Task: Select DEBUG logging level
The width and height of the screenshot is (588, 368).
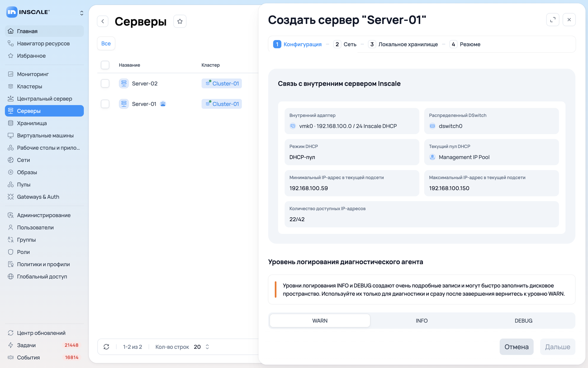Action: [x=523, y=321]
